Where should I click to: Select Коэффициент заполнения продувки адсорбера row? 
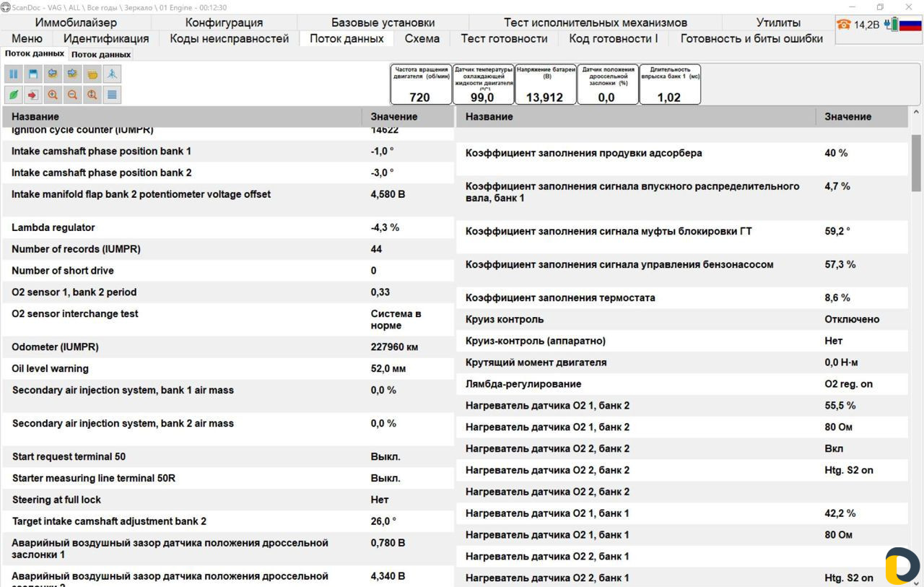coord(682,159)
